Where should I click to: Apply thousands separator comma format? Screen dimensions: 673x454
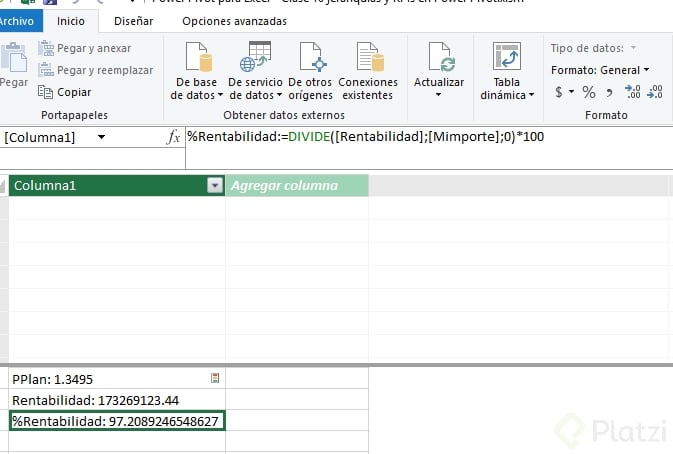point(609,92)
